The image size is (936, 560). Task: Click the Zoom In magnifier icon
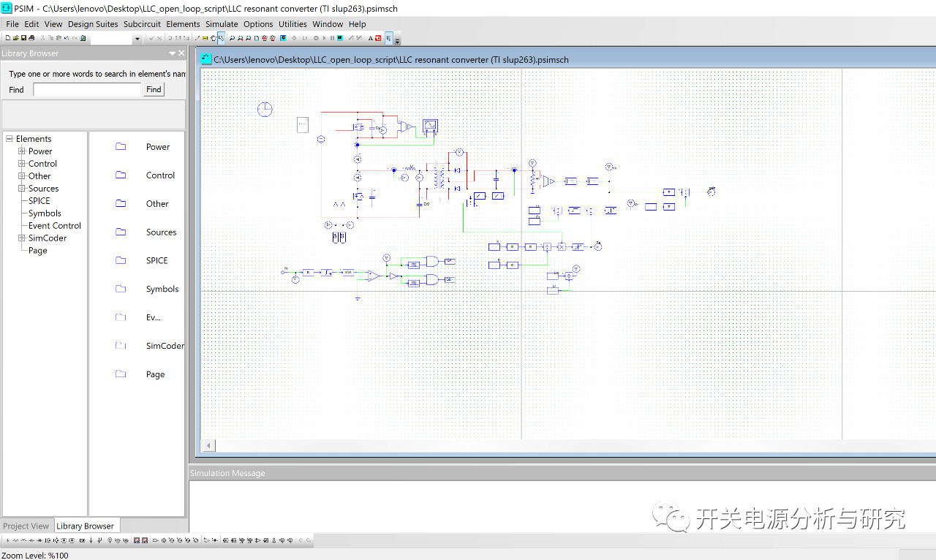pyautogui.click(x=239, y=37)
